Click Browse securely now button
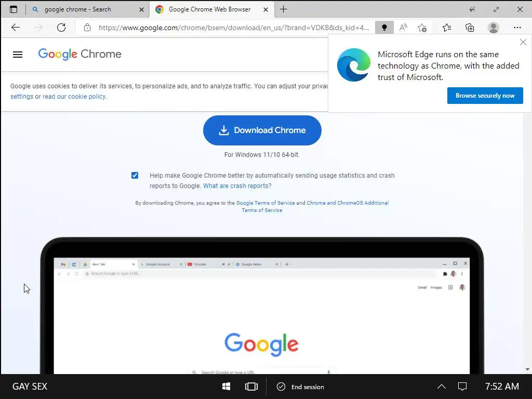Viewport: 532px width, 399px height. (485, 96)
